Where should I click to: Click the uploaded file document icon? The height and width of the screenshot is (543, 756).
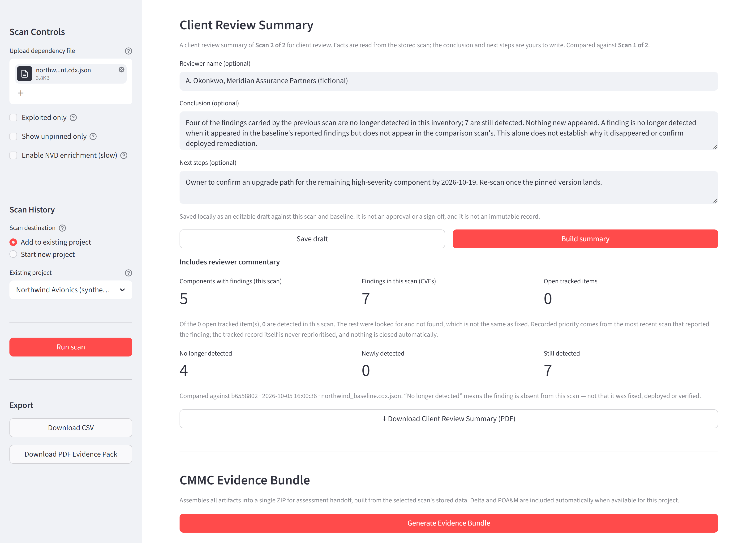pos(25,74)
